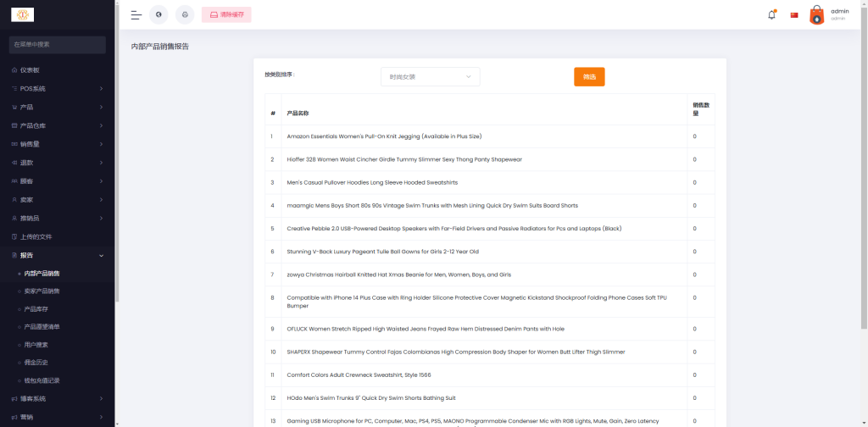Click the site logo in sidebar
This screenshot has width=868, height=427.
point(22,14)
